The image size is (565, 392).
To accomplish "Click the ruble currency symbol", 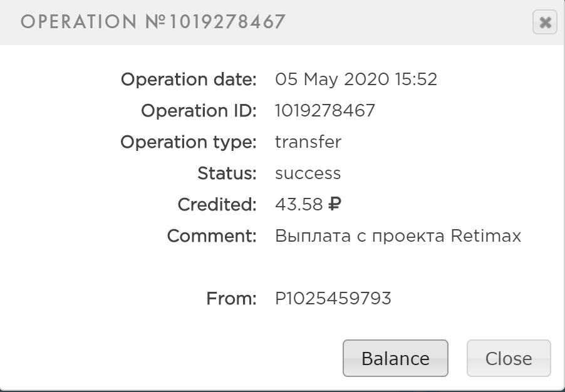I will (335, 205).
